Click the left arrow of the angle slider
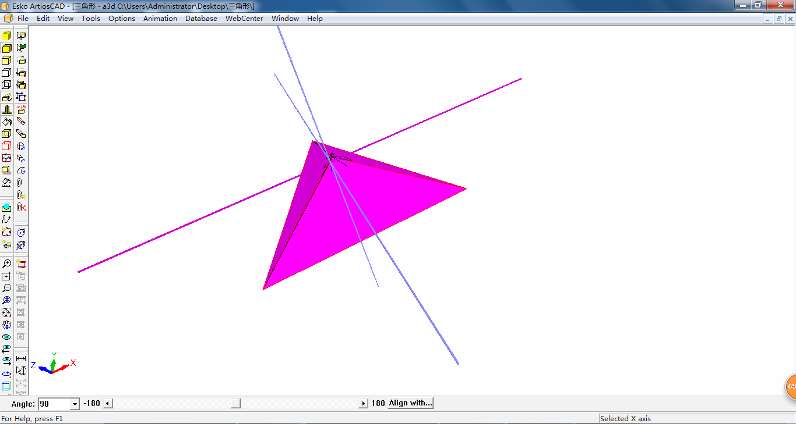Viewport: 796px width, 424px height. (108, 403)
